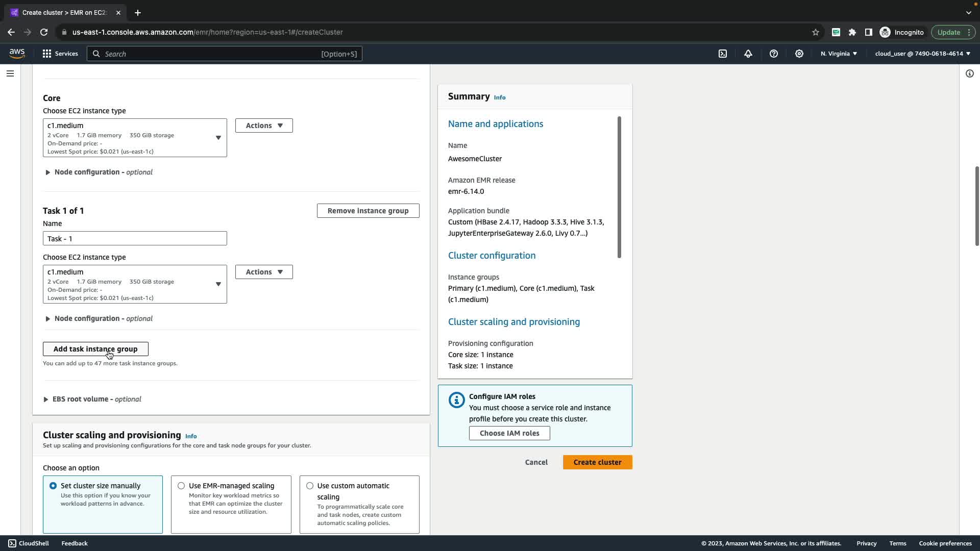Click the AWS logo home icon
Viewport: 980px width, 551px height.
[x=17, y=54]
